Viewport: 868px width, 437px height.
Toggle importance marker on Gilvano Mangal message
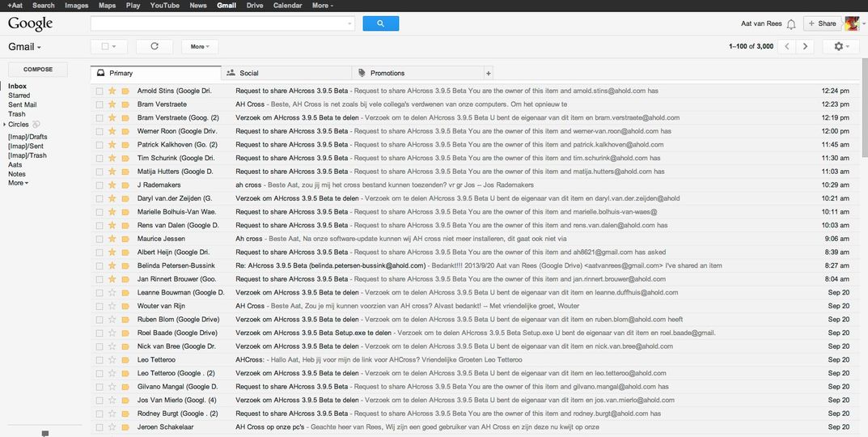125,387
